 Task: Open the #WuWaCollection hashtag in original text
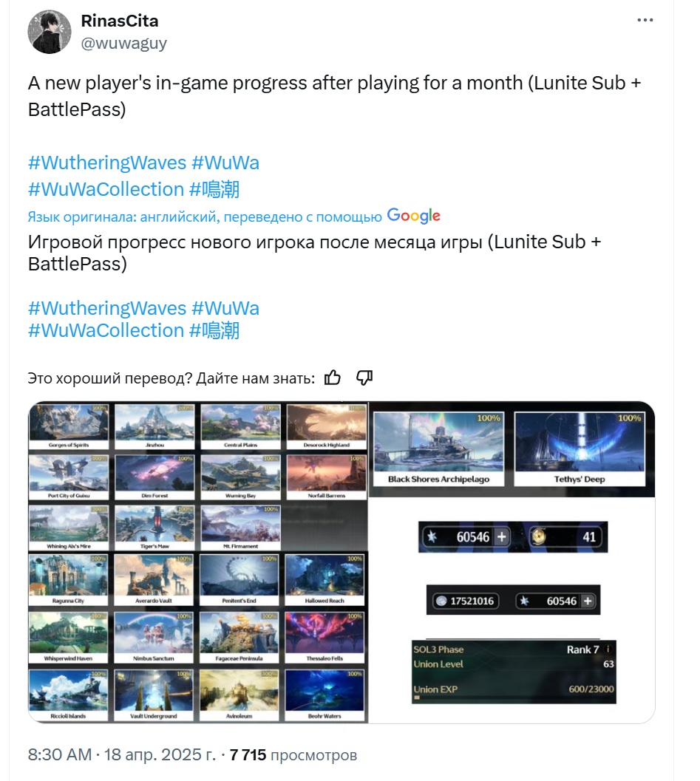(106, 189)
